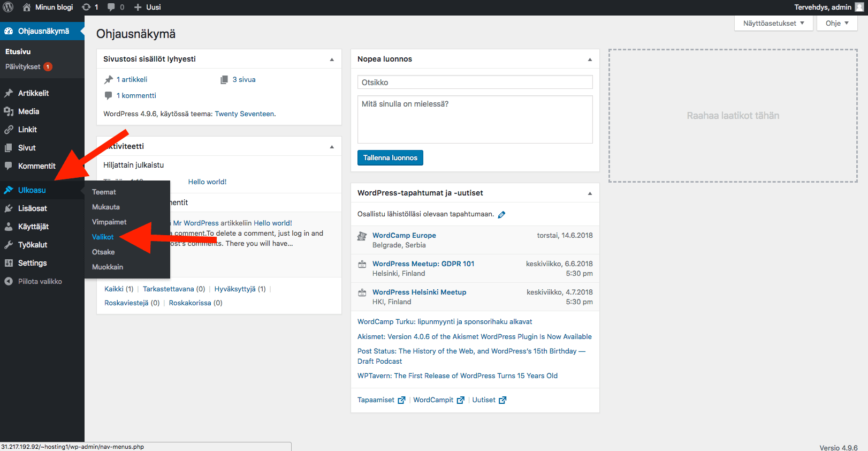Open the 1 artikkeli link
868x451 pixels.
click(132, 79)
